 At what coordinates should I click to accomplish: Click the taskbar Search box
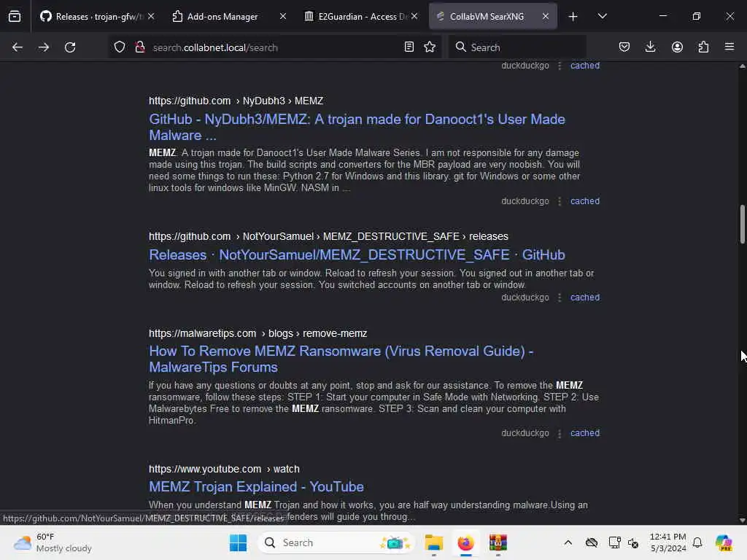[336, 542]
